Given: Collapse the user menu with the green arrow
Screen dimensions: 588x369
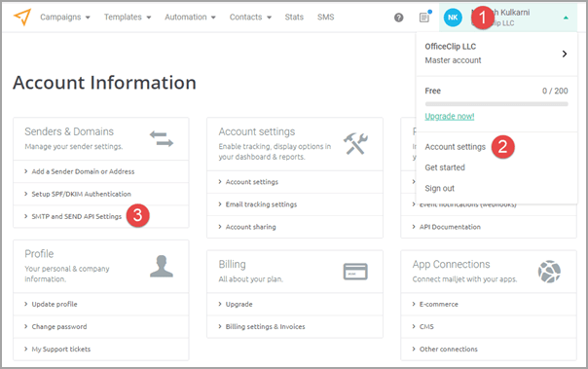Looking at the screenshot, I should point(566,18).
